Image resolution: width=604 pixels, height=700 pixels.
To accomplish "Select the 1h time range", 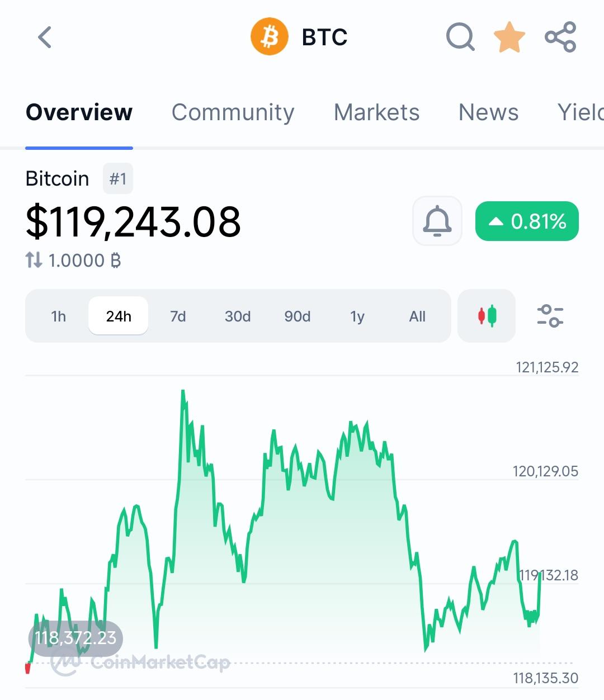I will pos(59,316).
